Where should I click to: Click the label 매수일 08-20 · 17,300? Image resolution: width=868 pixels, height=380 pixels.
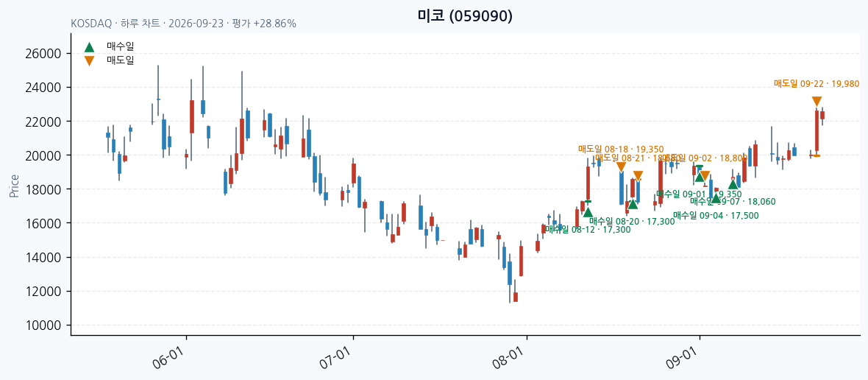pos(632,222)
